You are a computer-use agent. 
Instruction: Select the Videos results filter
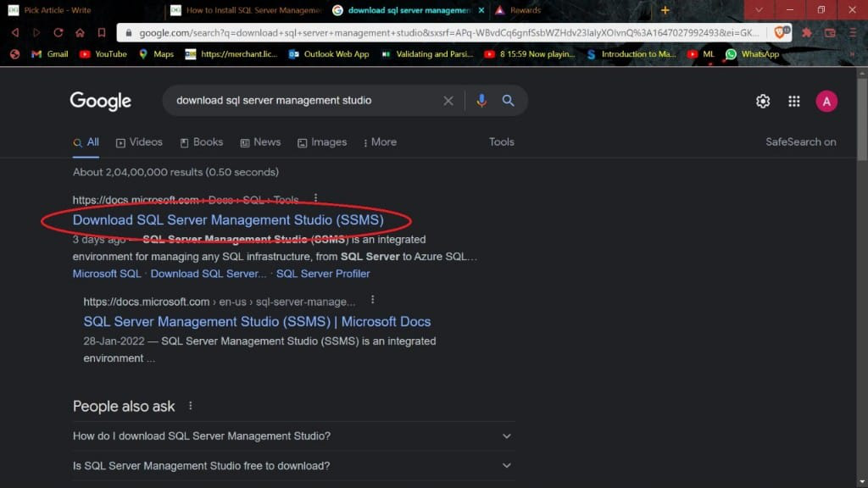pos(139,142)
